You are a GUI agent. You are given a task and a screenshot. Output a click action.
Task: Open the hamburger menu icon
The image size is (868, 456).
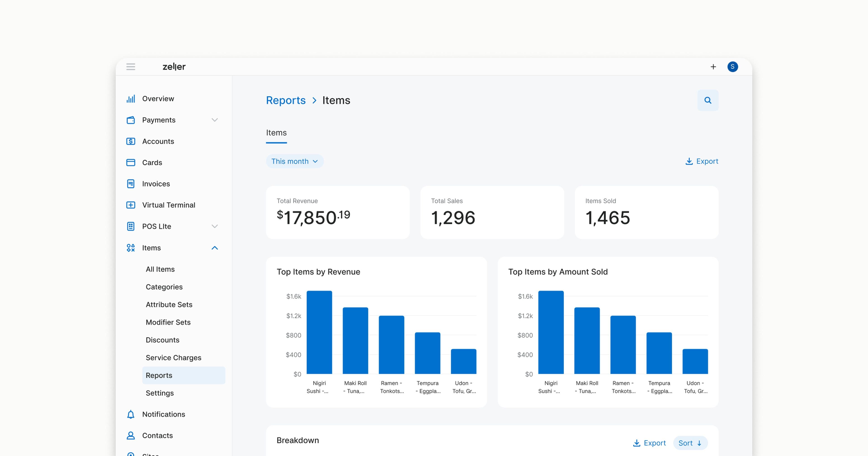(131, 67)
